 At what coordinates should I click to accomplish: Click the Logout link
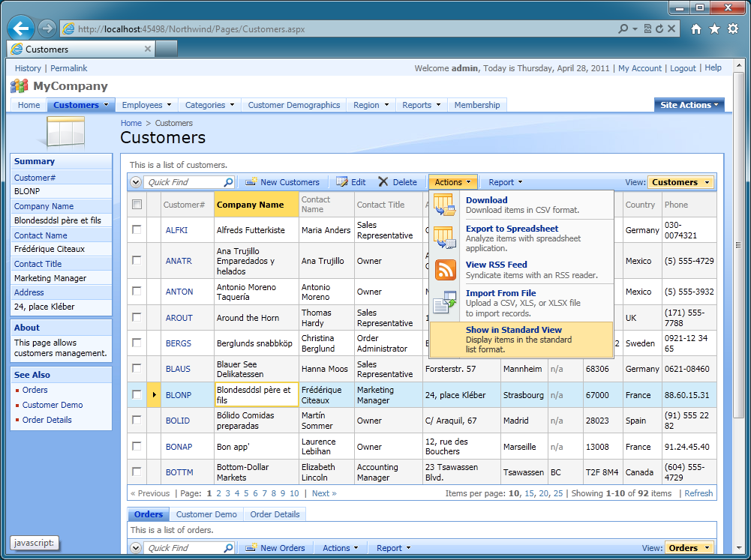(683, 68)
